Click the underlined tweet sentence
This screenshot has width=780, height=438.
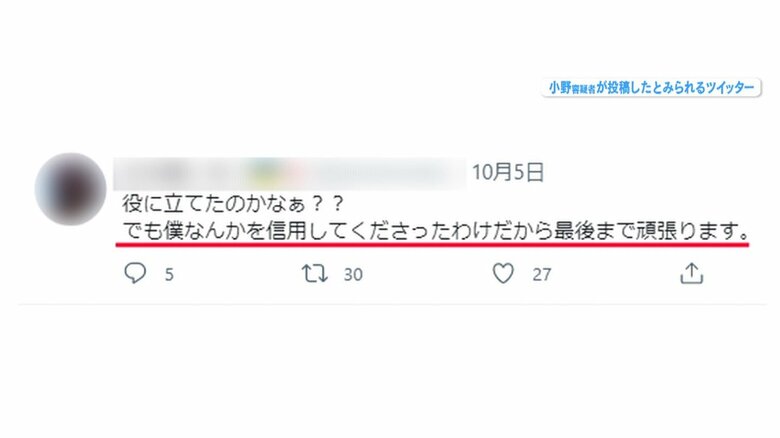pos(435,231)
